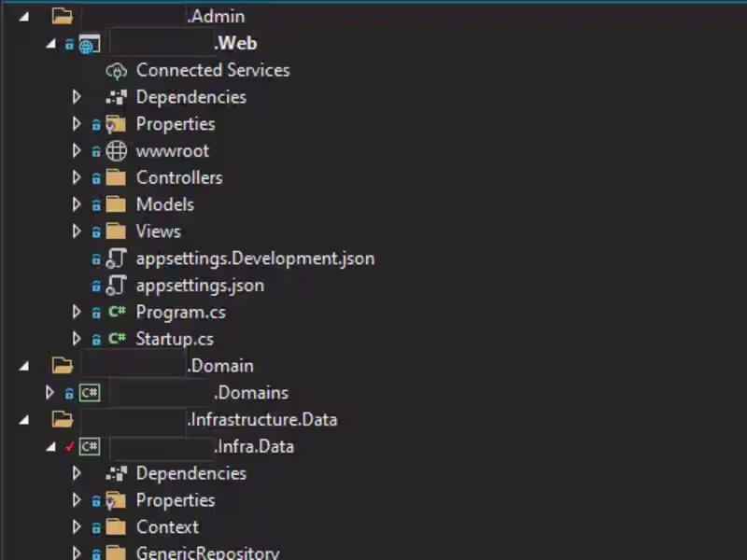The image size is (747, 560).
Task: Click the Dependencies icon under the Web project
Action: [x=116, y=97]
